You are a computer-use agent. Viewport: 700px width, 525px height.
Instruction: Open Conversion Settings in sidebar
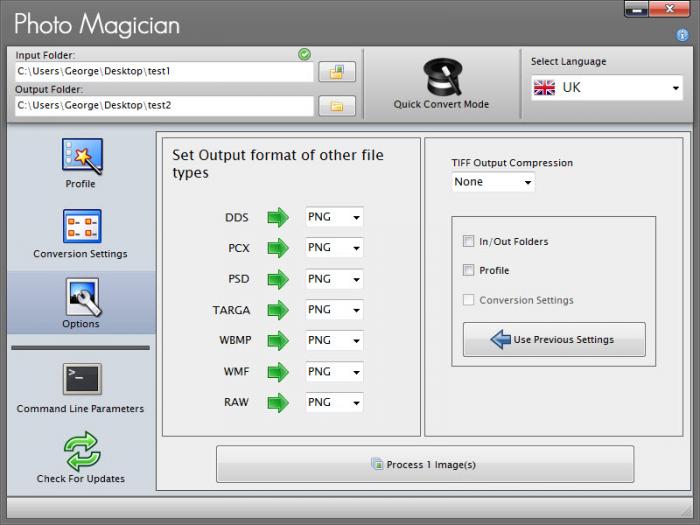(81, 226)
